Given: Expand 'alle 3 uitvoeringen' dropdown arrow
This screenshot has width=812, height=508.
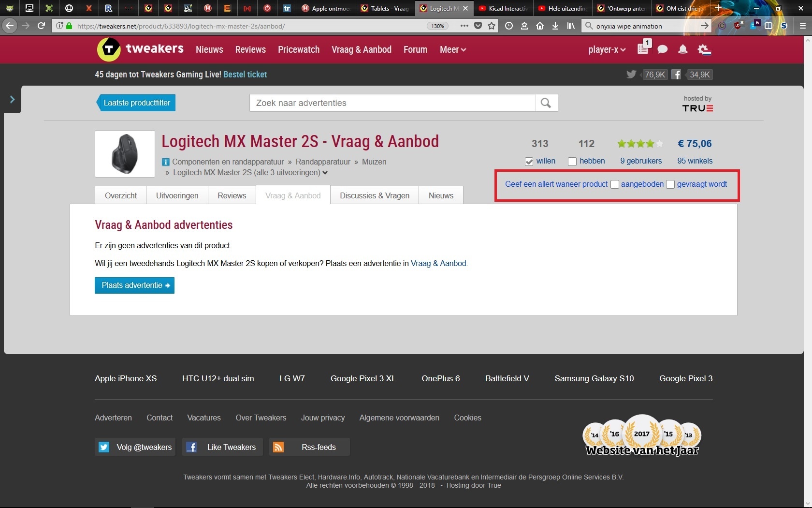Looking at the screenshot, I should [x=325, y=173].
